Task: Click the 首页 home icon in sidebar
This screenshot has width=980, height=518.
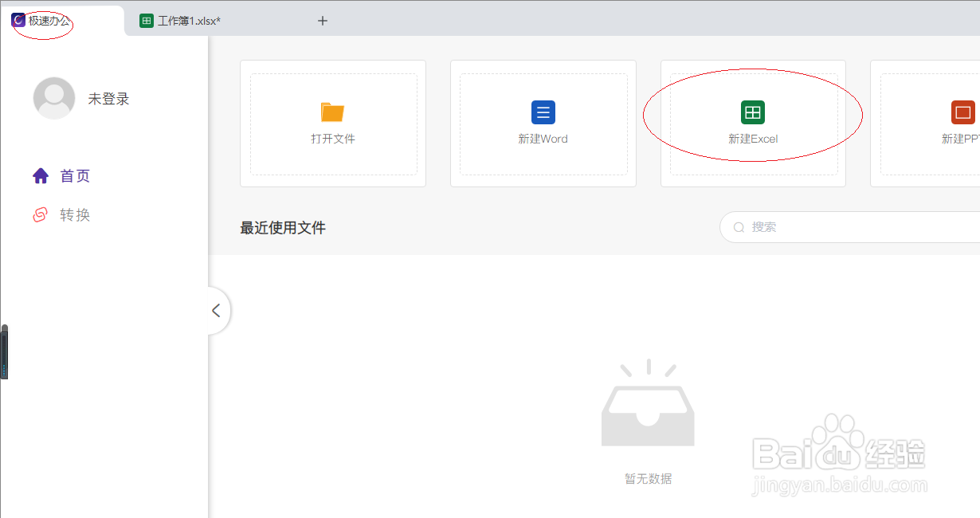Action: [40, 175]
